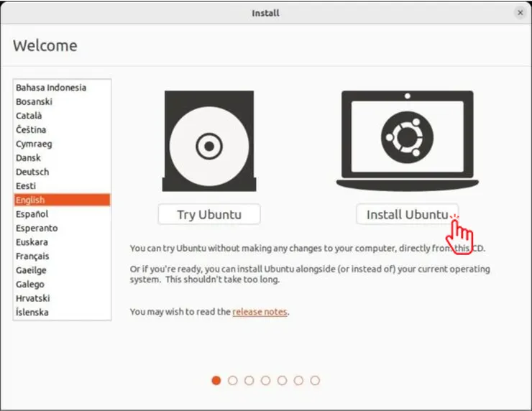Select Euskara language
This screenshot has width=532, height=411.
pyautogui.click(x=62, y=242)
